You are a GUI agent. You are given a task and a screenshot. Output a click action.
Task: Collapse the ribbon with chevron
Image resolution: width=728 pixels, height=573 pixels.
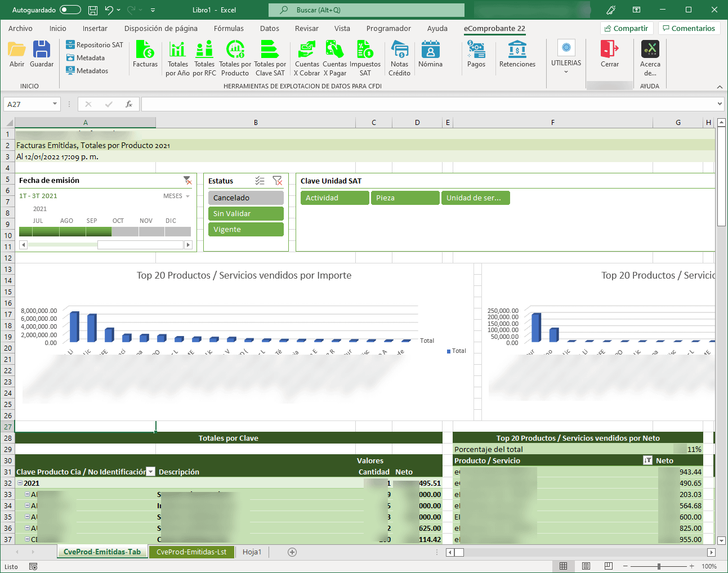pos(720,87)
